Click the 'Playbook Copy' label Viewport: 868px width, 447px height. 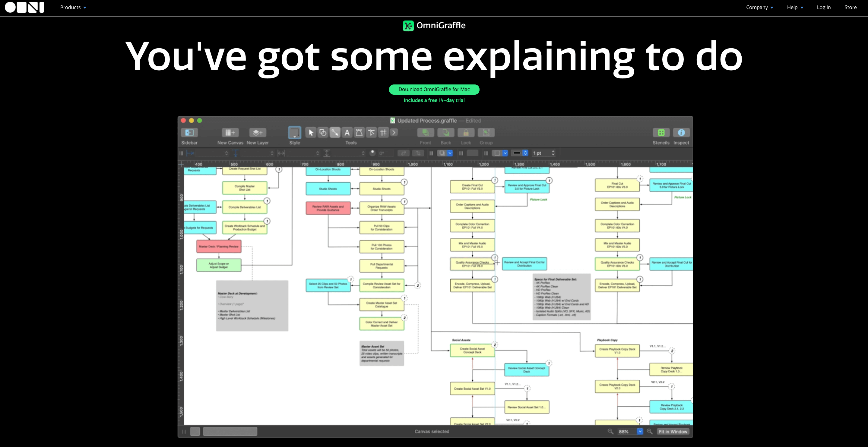pyautogui.click(x=607, y=340)
